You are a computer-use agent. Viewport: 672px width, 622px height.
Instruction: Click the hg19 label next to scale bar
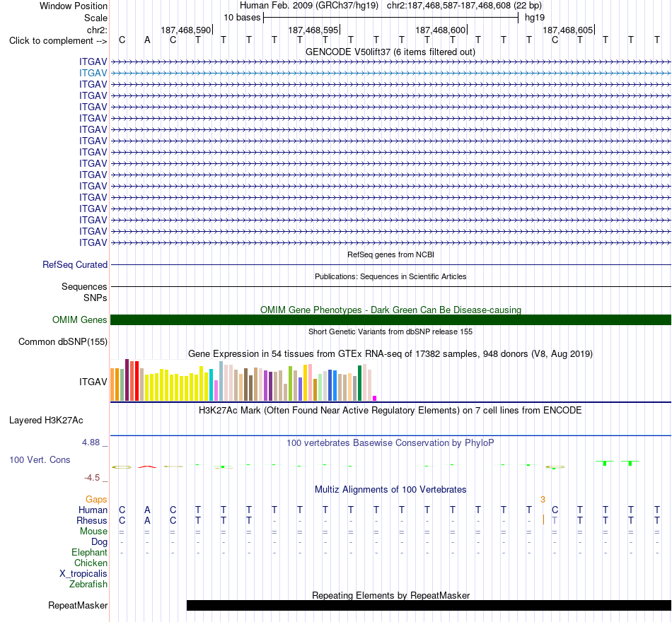535,18
